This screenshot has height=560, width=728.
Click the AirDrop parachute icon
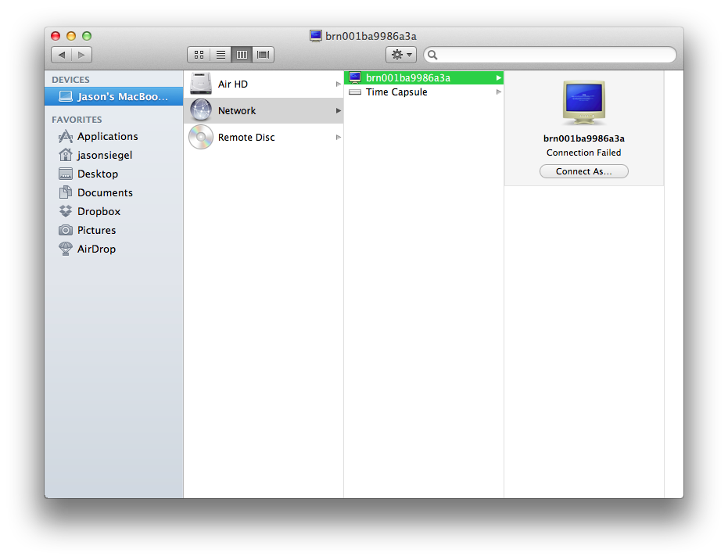66,249
